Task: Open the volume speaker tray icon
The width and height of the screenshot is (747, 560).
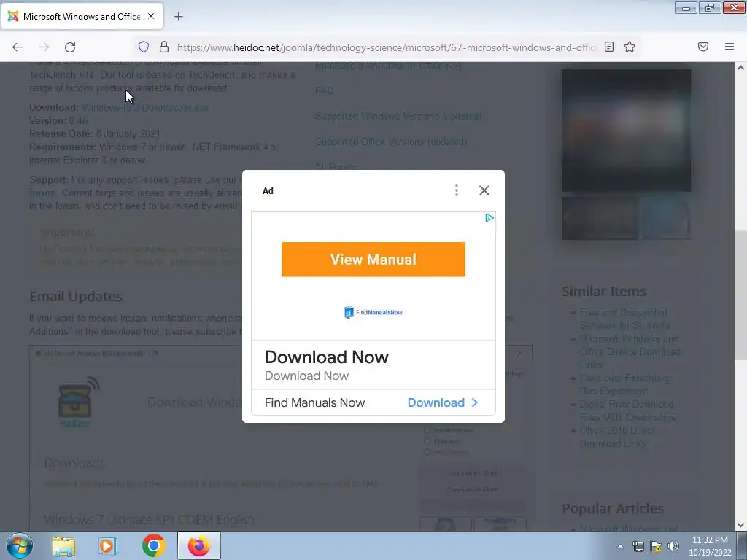Action: click(673, 546)
